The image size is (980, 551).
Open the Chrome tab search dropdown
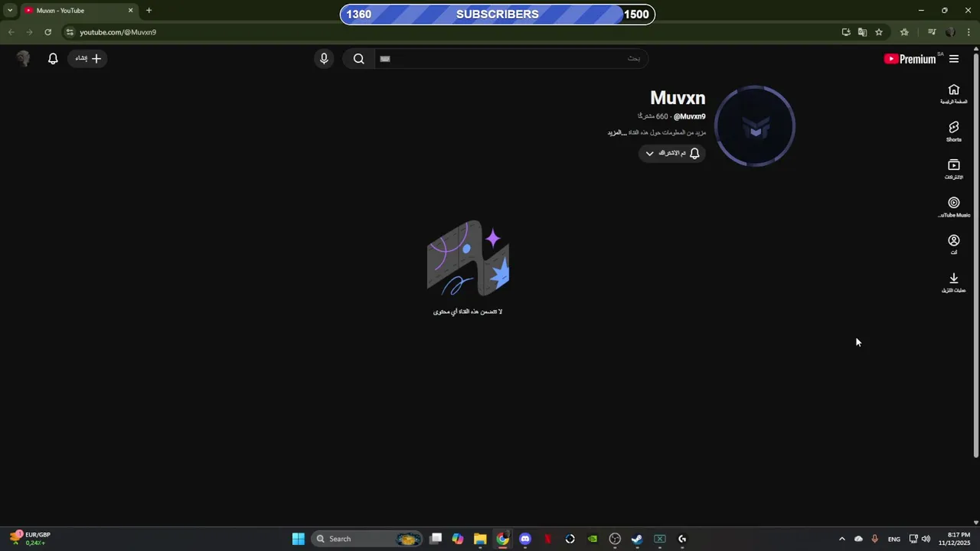[10, 11]
